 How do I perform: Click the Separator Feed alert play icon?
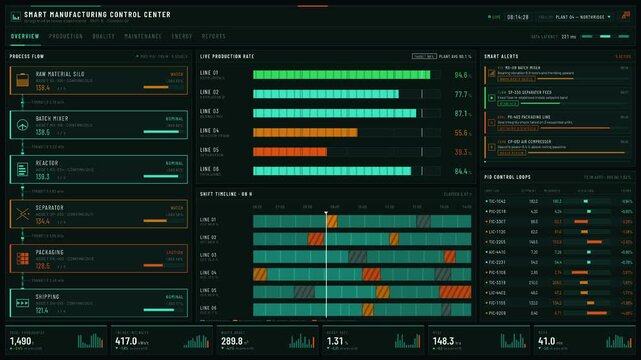[492, 98]
